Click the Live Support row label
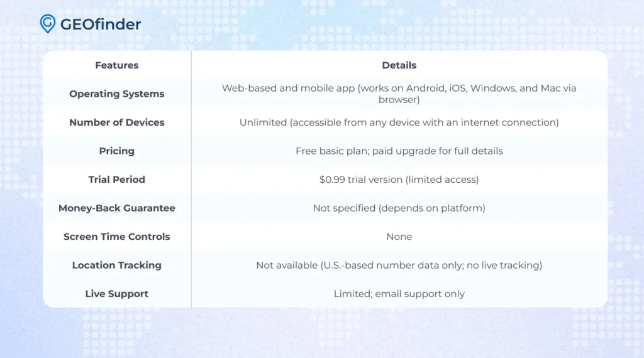644x358 pixels. pyautogui.click(x=116, y=294)
